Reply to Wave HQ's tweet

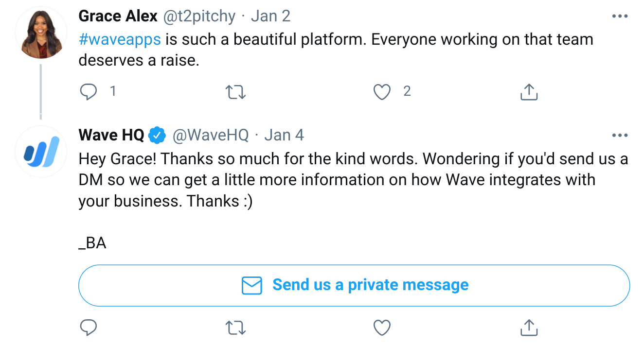89,328
